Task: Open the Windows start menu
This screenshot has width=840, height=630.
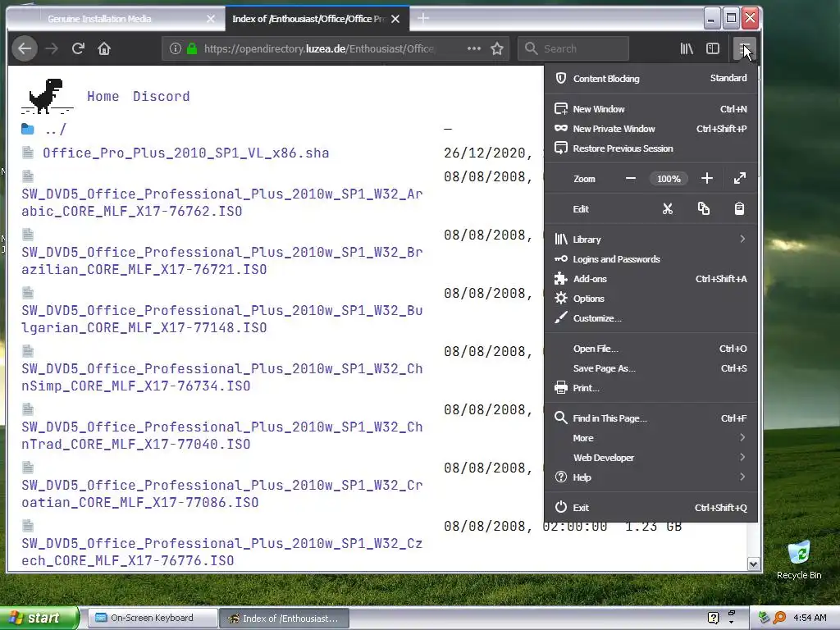Action: point(39,619)
